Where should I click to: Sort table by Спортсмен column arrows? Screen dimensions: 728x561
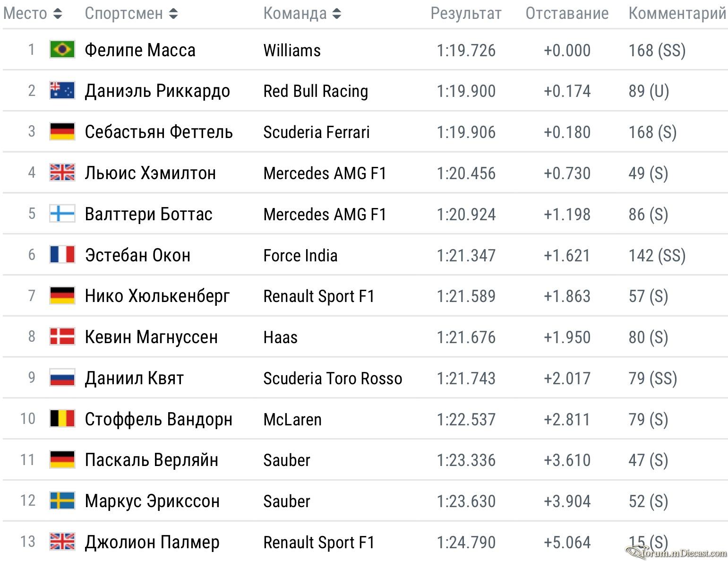(173, 14)
